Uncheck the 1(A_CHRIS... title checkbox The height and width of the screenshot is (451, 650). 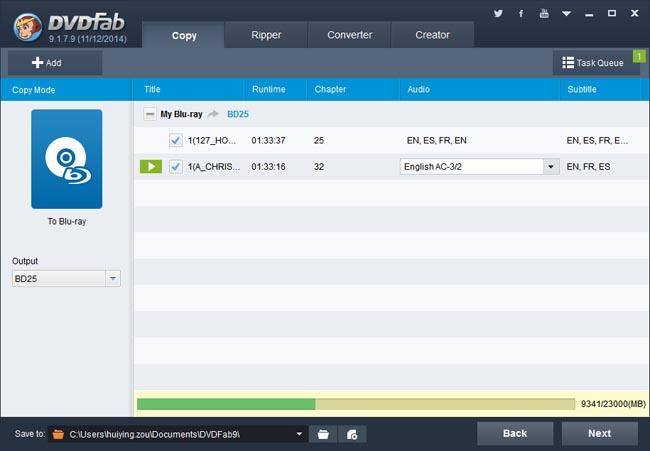pos(175,167)
